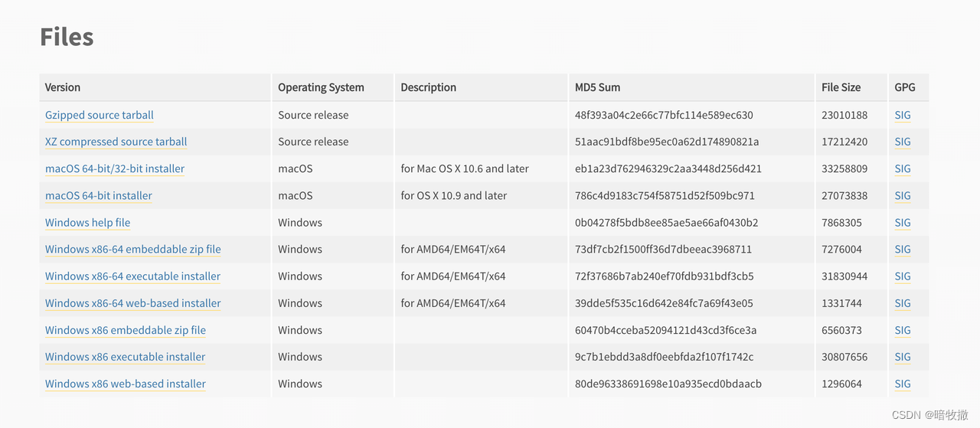This screenshot has width=980, height=428.
Task: Click Windows x86 executable installer link
Action: (125, 357)
